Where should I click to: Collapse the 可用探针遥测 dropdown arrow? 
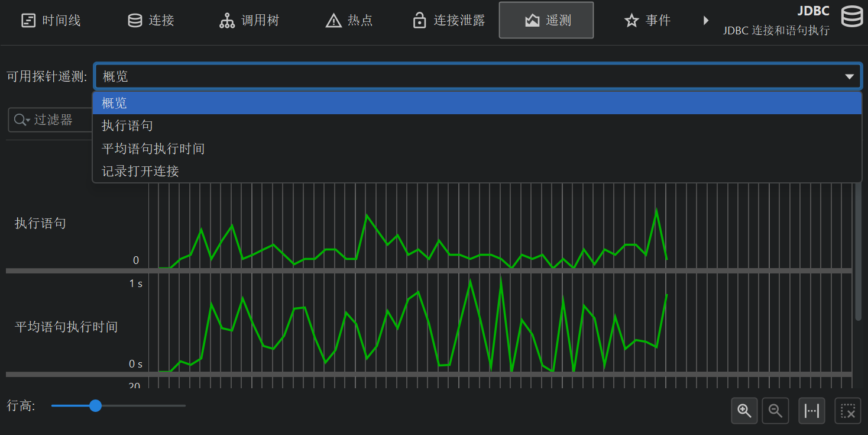pyautogui.click(x=850, y=76)
